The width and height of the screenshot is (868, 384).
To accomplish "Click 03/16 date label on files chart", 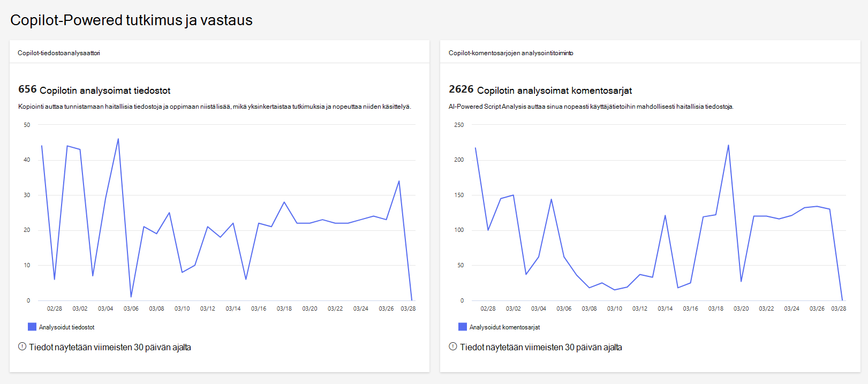I will click(x=259, y=308).
